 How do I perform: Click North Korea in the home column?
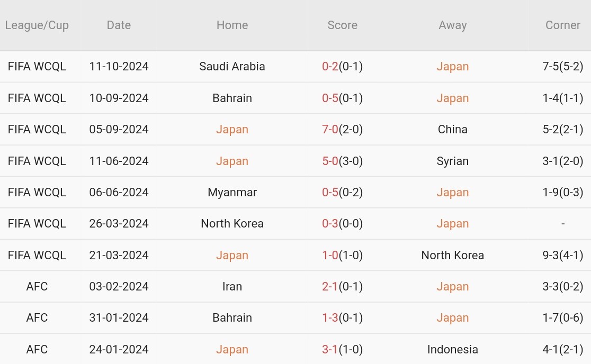pyautogui.click(x=232, y=224)
